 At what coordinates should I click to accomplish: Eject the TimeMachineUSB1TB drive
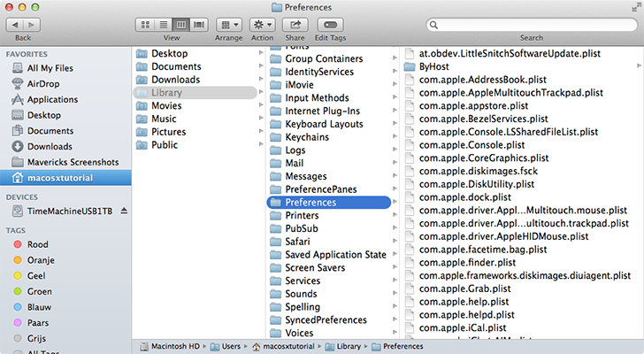[x=124, y=212]
